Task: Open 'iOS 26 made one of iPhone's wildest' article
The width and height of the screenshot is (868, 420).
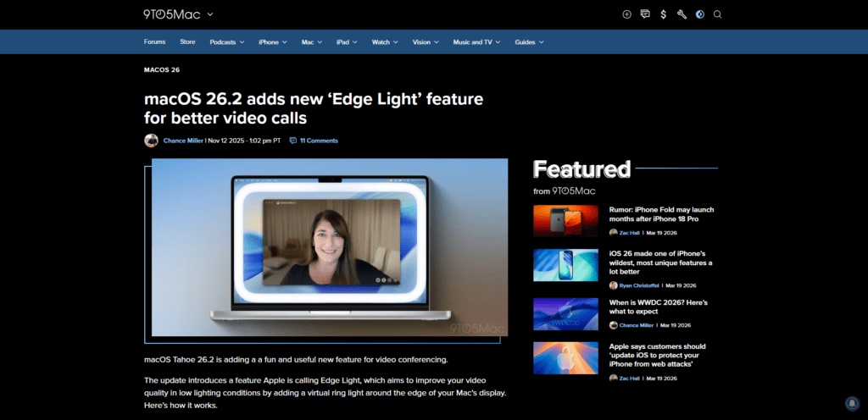Action: click(661, 262)
